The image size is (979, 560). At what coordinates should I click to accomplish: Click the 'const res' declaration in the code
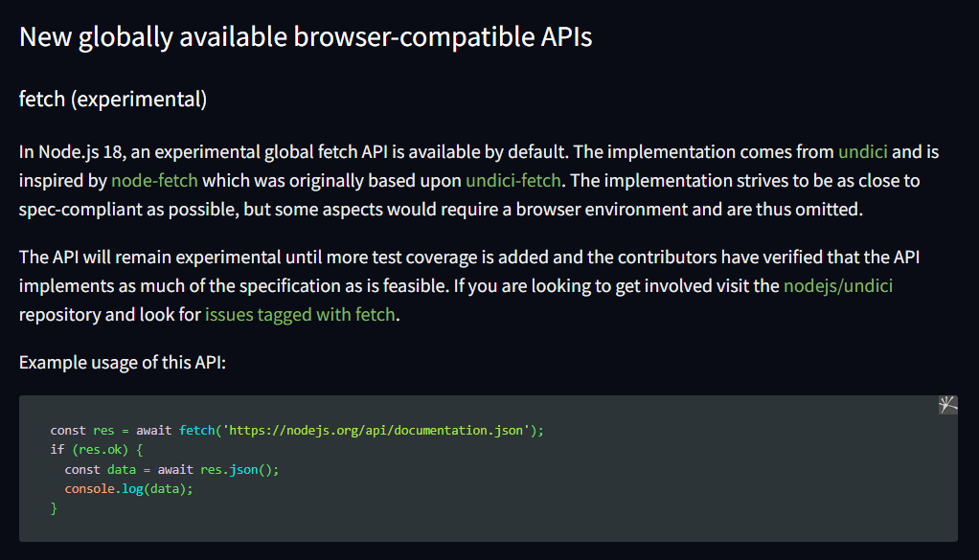coord(81,431)
